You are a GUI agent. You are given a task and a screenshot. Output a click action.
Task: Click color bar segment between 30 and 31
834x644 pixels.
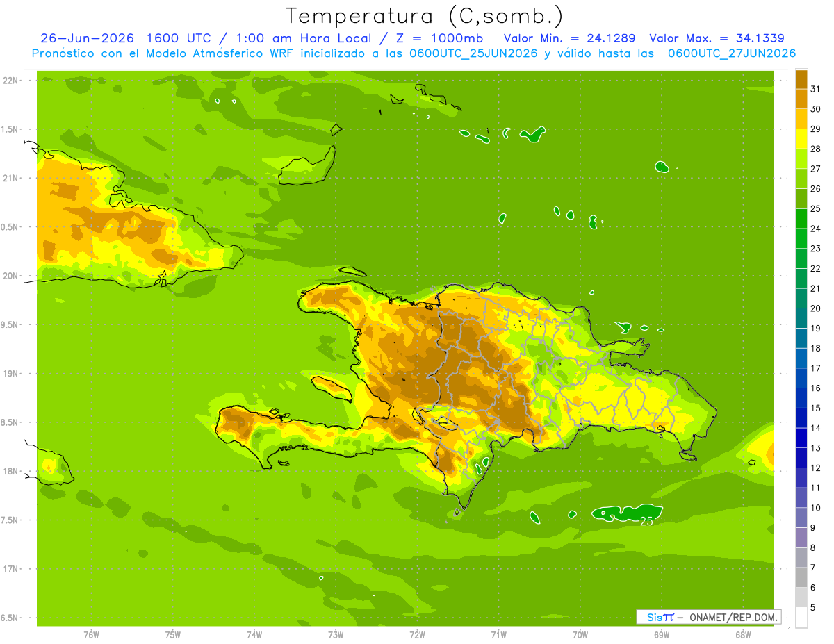(x=801, y=99)
